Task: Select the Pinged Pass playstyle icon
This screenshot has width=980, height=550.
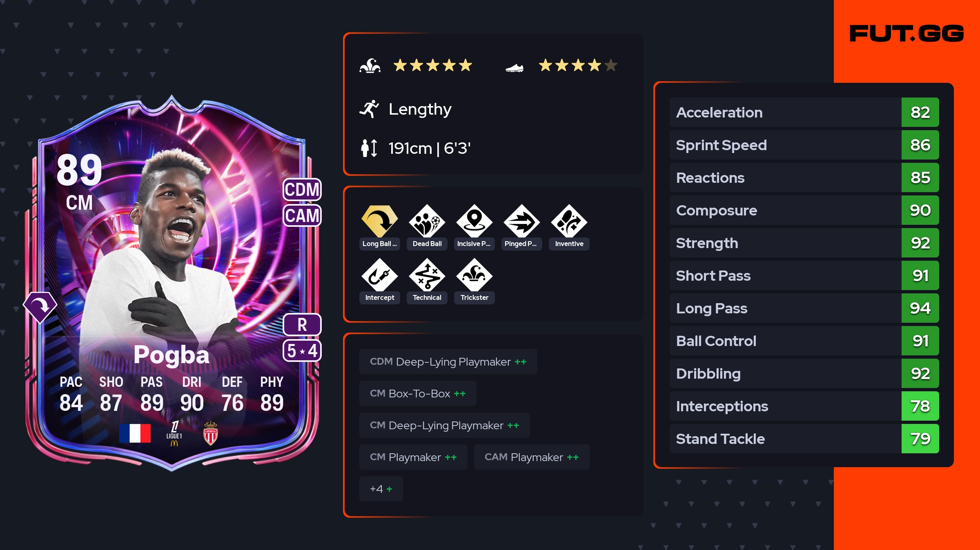Action: click(521, 221)
